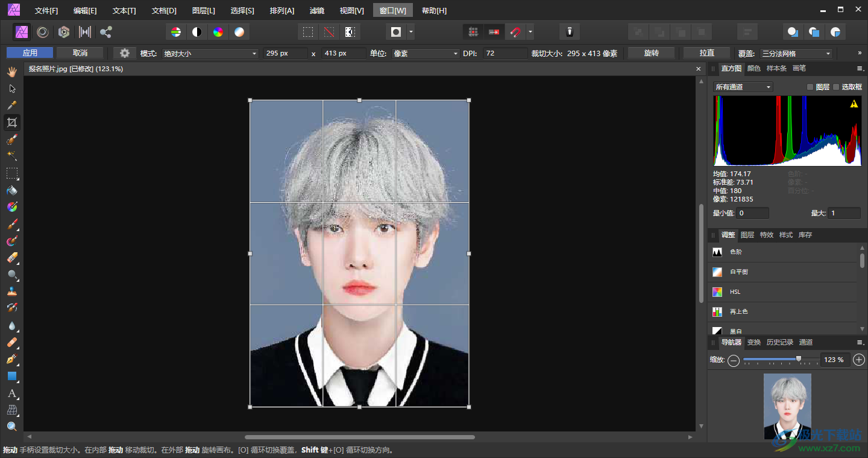Select the Flood Fill bucket tool
The width and height of the screenshot is (868, 458).
point(11,190)
